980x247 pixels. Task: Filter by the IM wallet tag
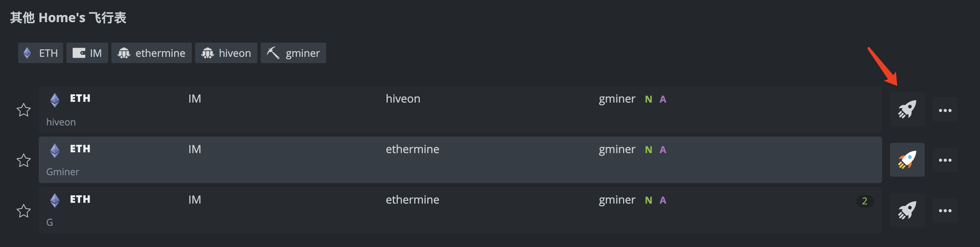pyautogui.click(x=87, y=53)
